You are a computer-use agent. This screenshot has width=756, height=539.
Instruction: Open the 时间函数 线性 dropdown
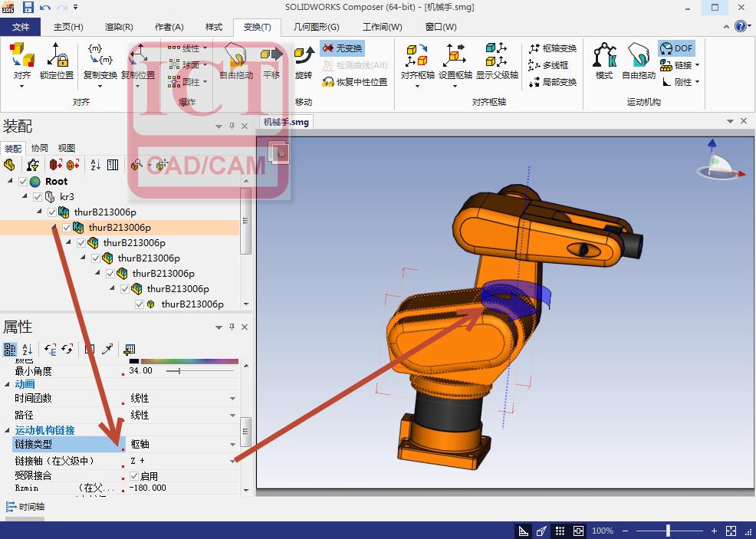point(233,399)
